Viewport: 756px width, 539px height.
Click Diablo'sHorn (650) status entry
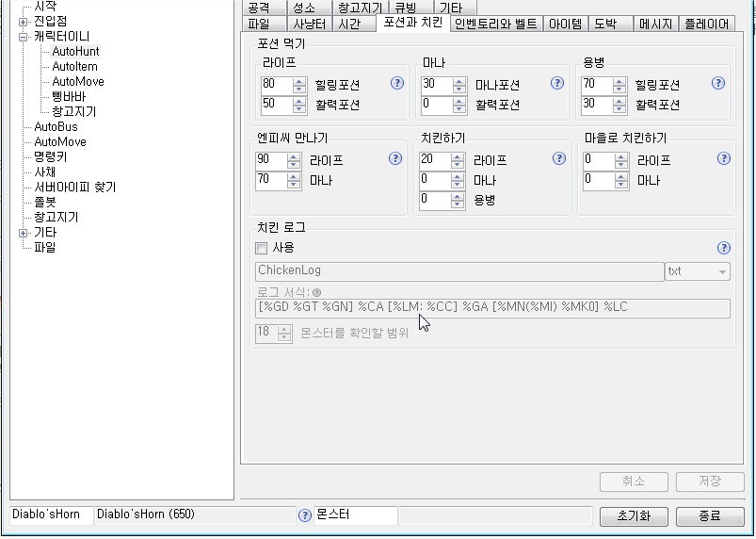click(x=195, y=515)
